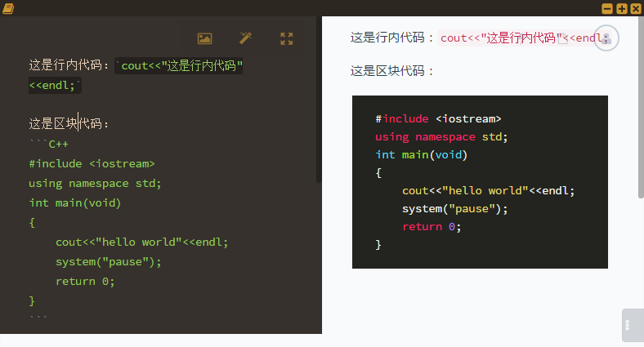Click the opening fence line '```C++'

49,144
